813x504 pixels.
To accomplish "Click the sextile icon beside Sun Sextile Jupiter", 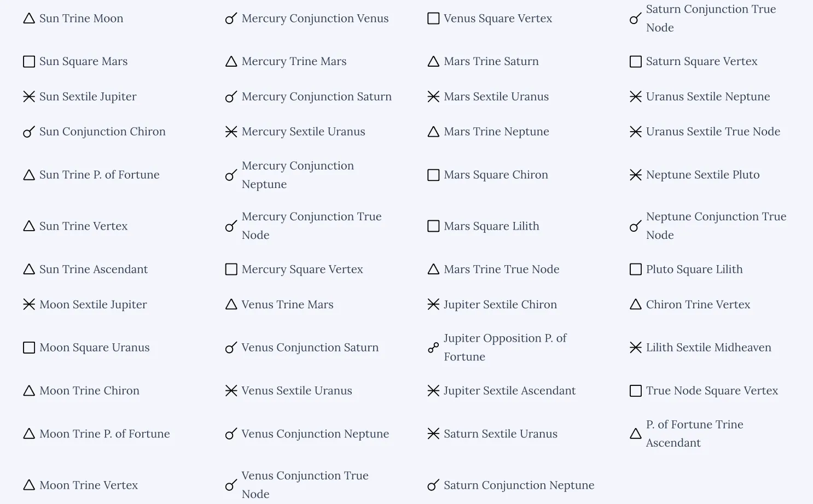I will [29, 97].
